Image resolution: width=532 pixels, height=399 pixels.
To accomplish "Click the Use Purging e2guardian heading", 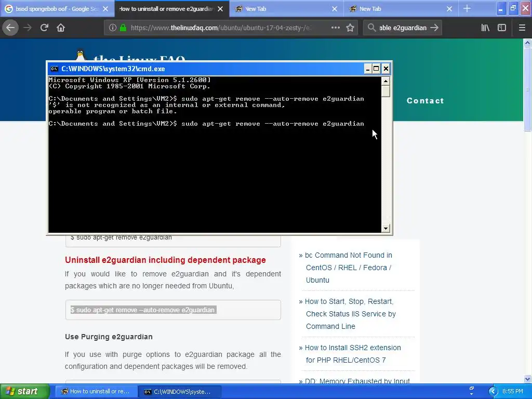I will 109,337.
